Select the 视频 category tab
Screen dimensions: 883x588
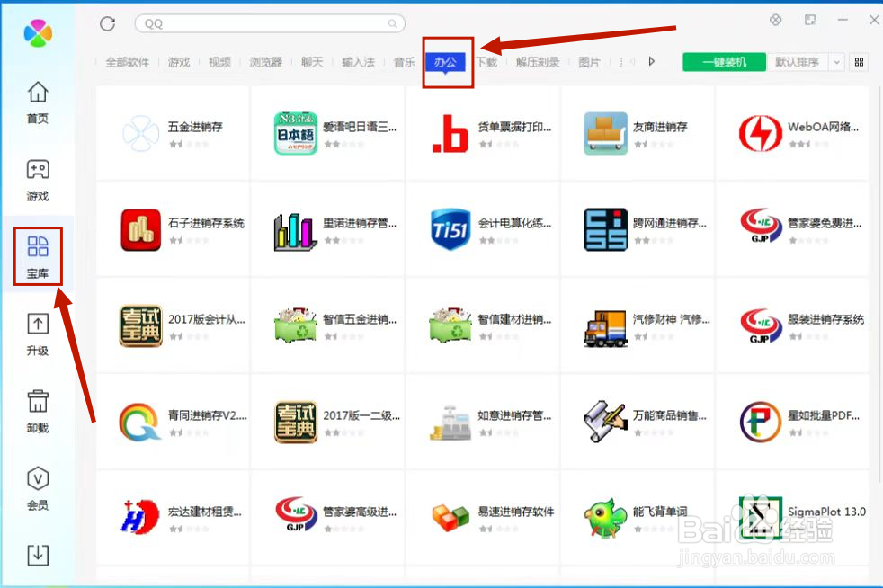tap(219, 62)
